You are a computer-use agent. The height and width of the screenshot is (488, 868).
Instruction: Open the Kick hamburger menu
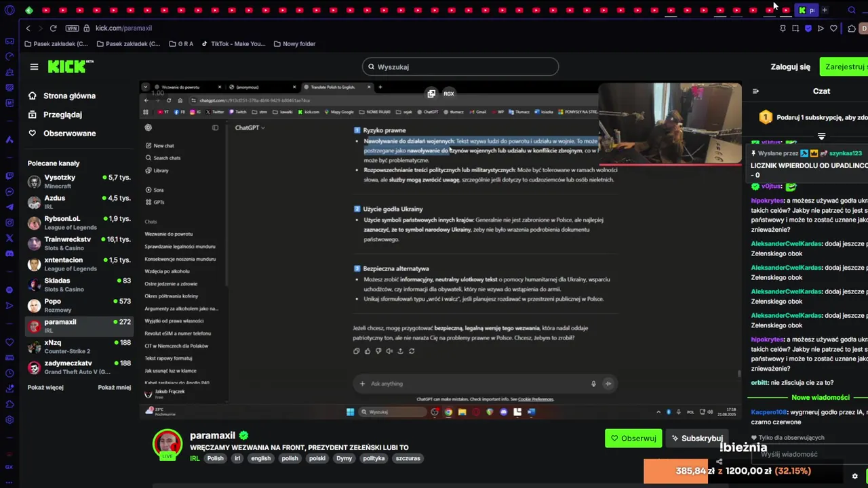[x=34, y=66]
